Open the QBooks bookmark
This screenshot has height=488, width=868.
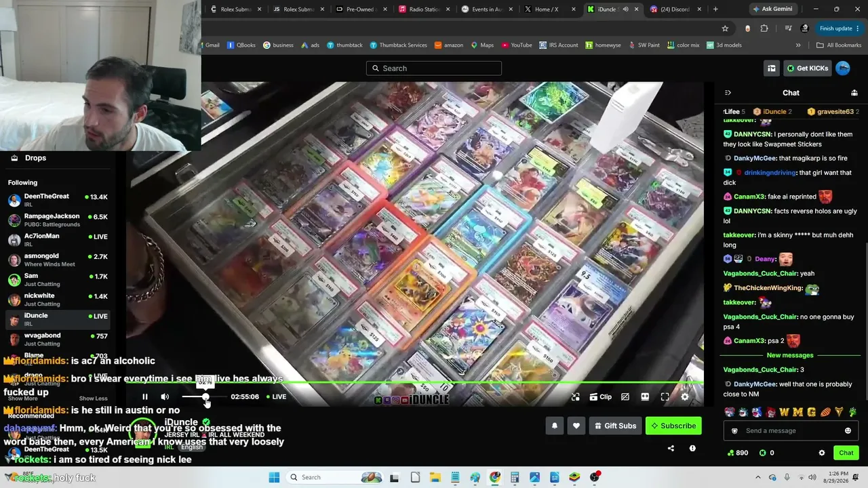[241, 45]
